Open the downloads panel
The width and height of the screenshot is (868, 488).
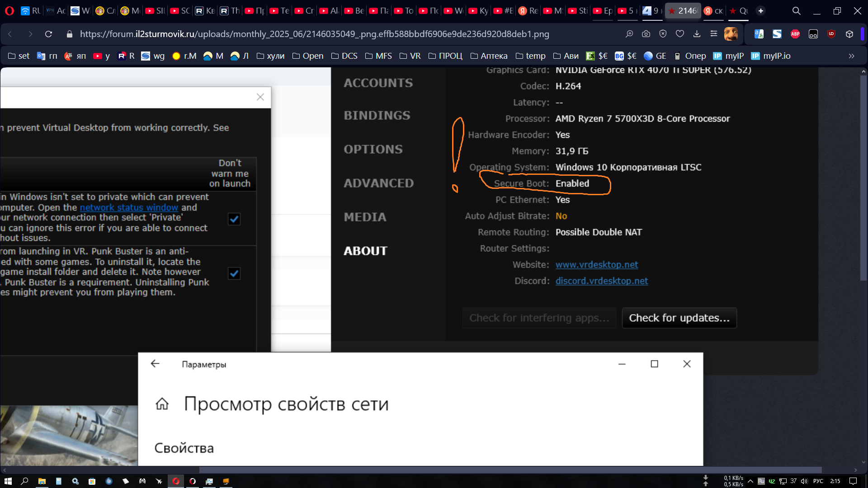pyautogui.click(x=697, y=34)
